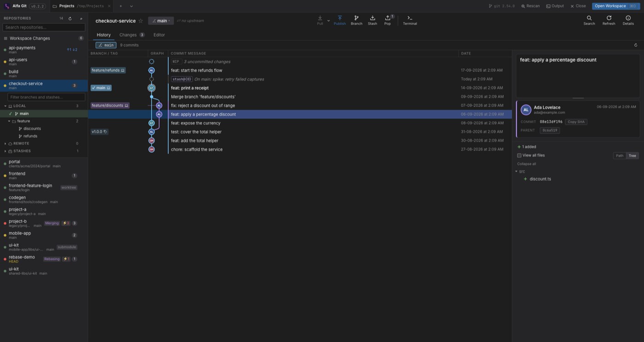Click the Filter branches and stashes field
The width and height of the screenshot is (644, 342).
click(x=46, y=97)
